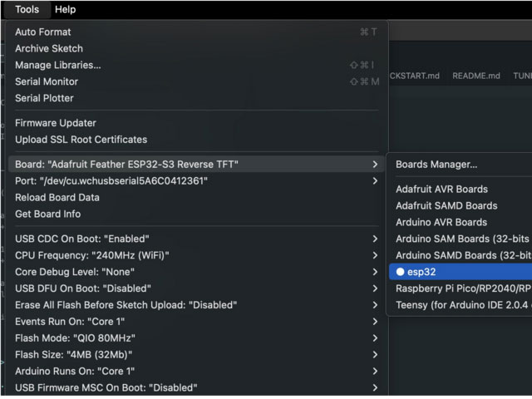The image size is (532, 399).
Task: Click the Board: Adafruit Feather ESP32-S3 Reverse TFT entry
Action: click(x=196, y=165)
